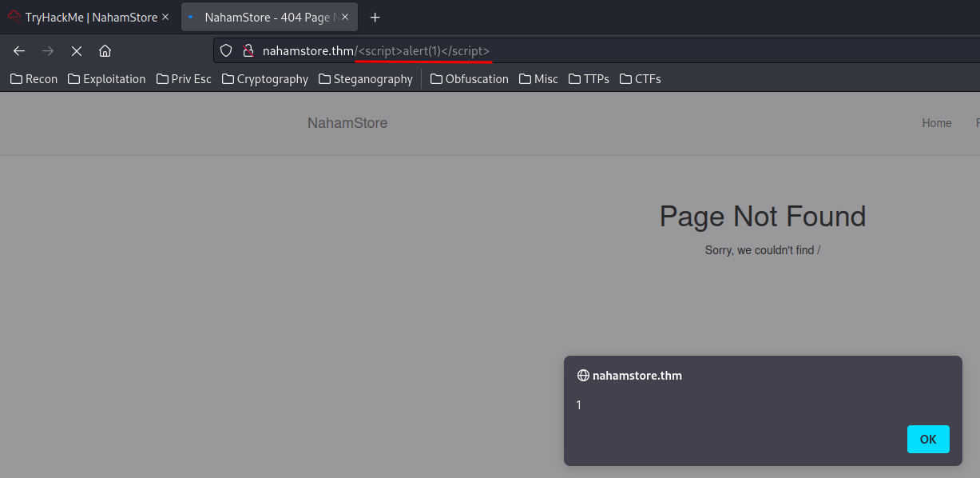Screen dimensions: 980x478
Task: Click the globe icon in the alert dialog
Action: coord(583,375)
